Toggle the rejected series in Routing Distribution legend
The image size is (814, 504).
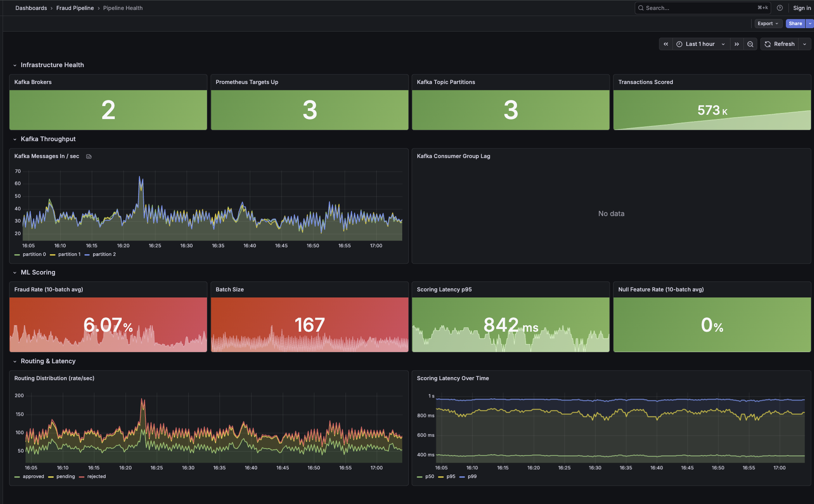tap(96, 476)
